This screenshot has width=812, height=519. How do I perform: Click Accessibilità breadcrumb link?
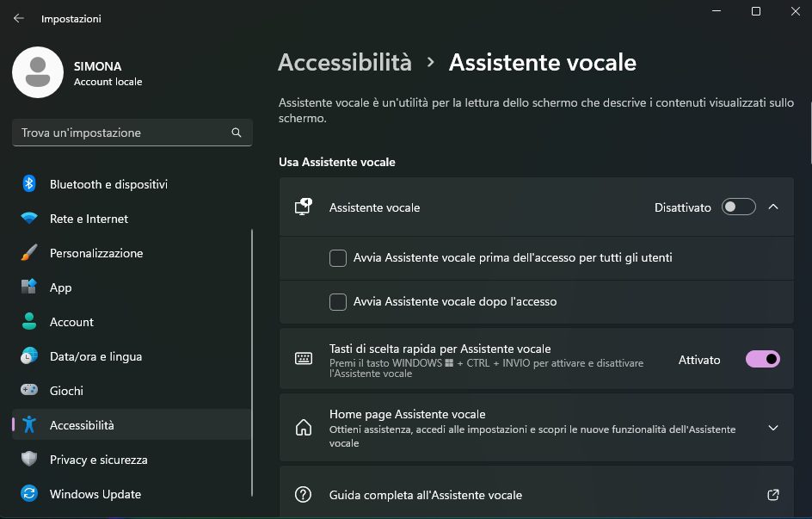345,63
